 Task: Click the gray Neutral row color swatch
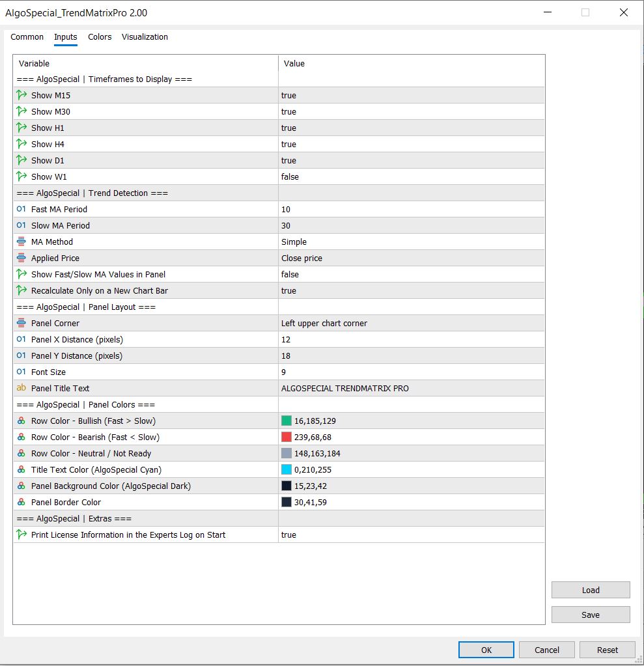(287, 453)
